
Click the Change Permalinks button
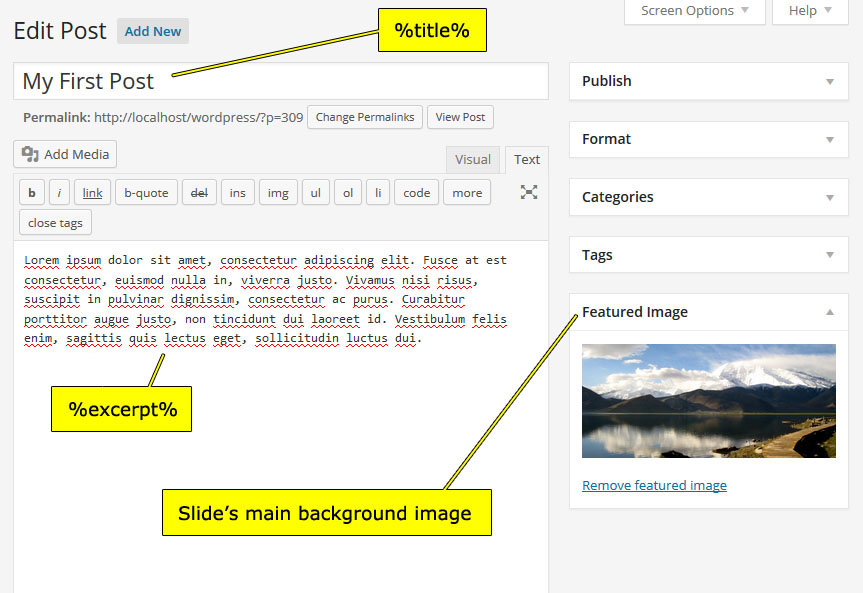click(365, 117)
